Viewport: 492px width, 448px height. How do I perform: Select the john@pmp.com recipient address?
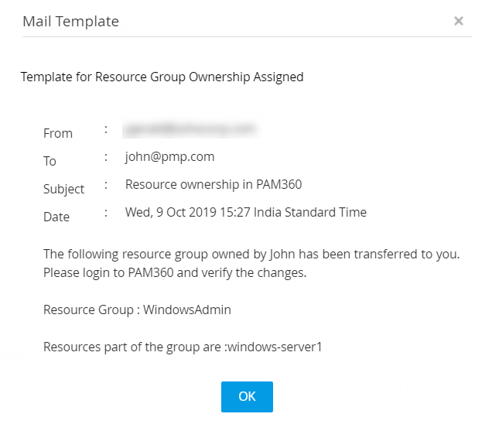point(169,156)
